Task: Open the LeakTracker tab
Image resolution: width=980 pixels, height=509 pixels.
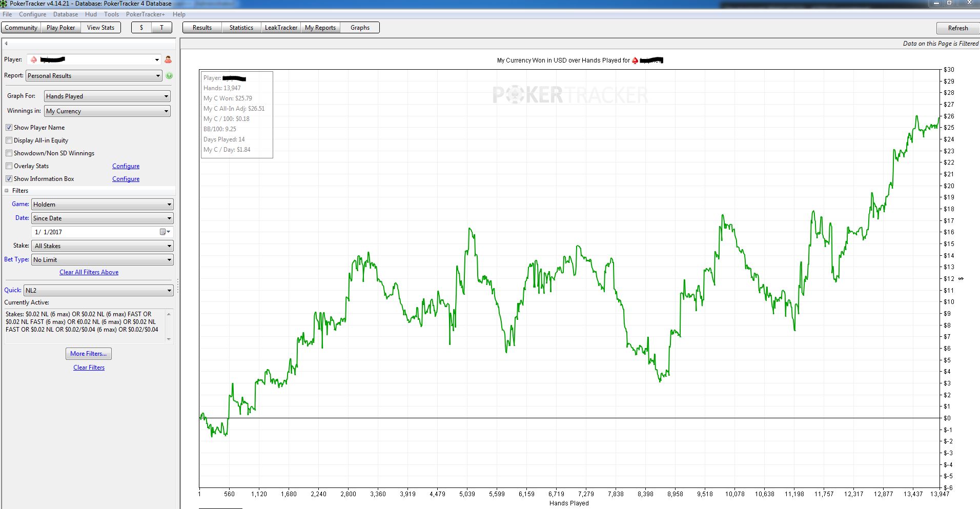Action: pos(281,28)
